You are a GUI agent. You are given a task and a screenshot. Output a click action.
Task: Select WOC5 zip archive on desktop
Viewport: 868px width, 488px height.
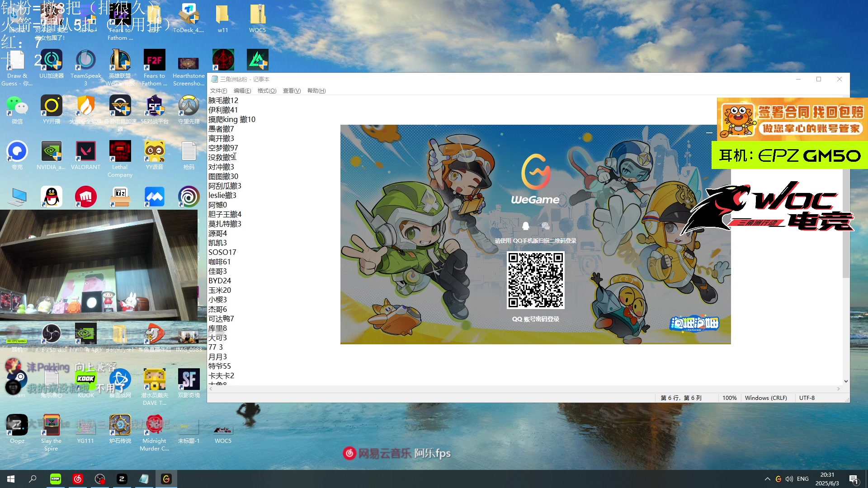257,18
